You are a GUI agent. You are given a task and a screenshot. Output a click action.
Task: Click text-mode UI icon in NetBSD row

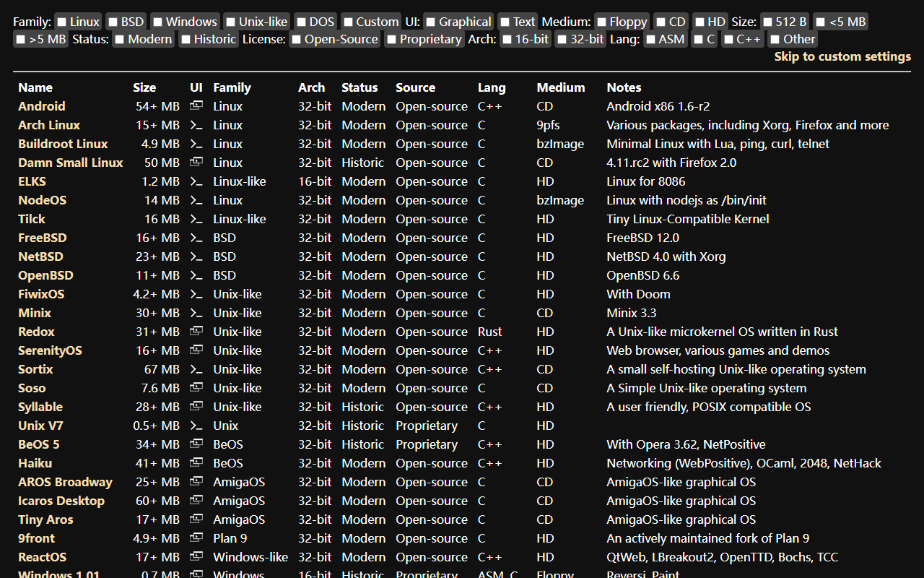(196, 256)
